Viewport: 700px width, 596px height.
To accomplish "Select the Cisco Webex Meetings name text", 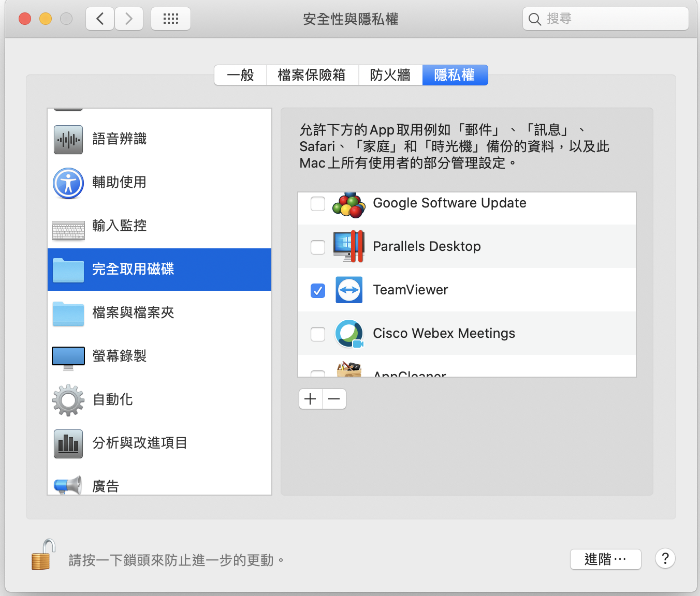I will (x=444, y=333).
